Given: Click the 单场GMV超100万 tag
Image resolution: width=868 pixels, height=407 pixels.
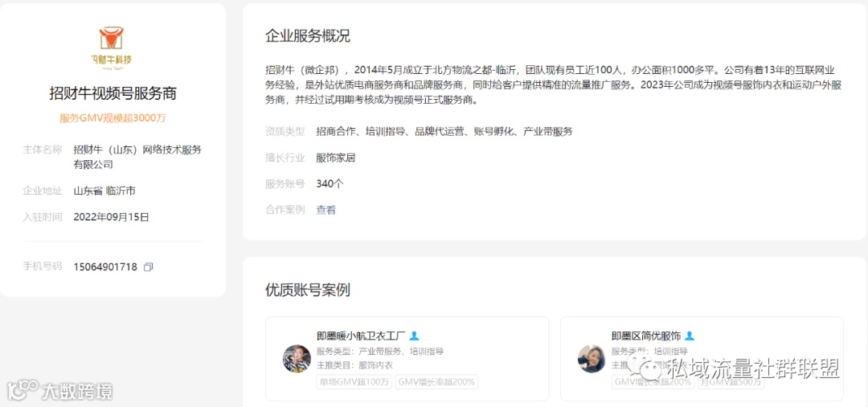Looking at the screenshot, I should 354,381.
